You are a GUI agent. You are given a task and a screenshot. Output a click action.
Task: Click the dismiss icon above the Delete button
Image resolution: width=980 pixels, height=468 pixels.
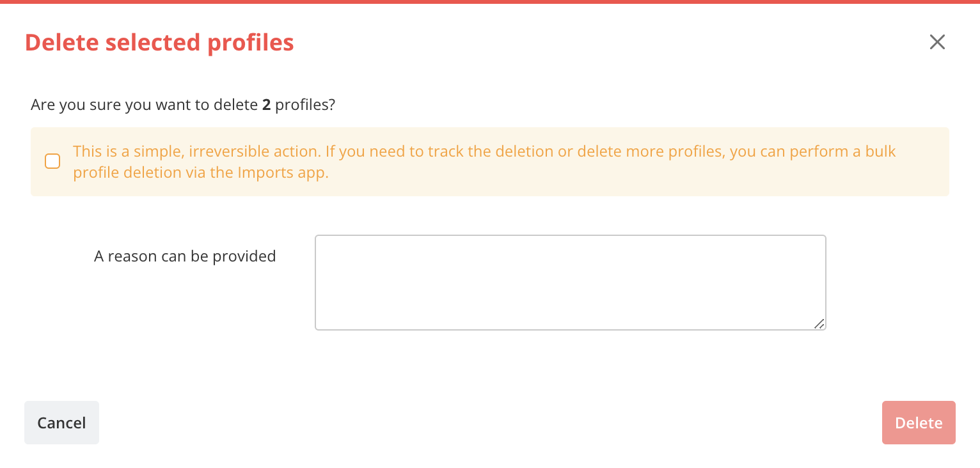(x=937, y=42)
